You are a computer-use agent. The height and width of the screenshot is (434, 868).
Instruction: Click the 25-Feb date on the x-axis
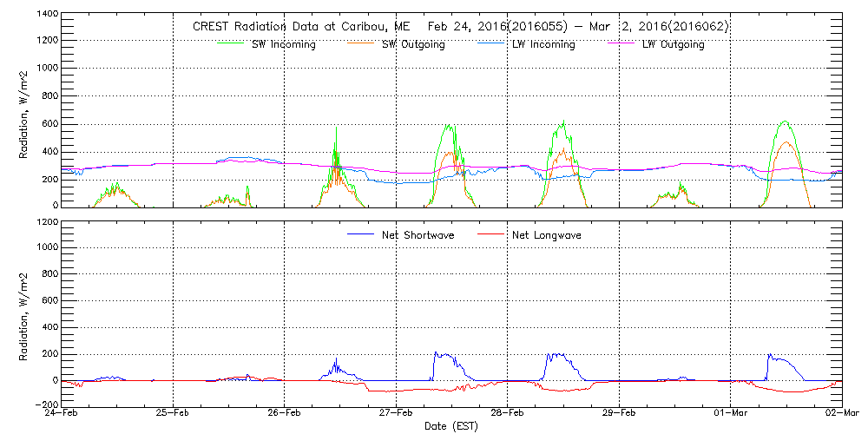173,415
